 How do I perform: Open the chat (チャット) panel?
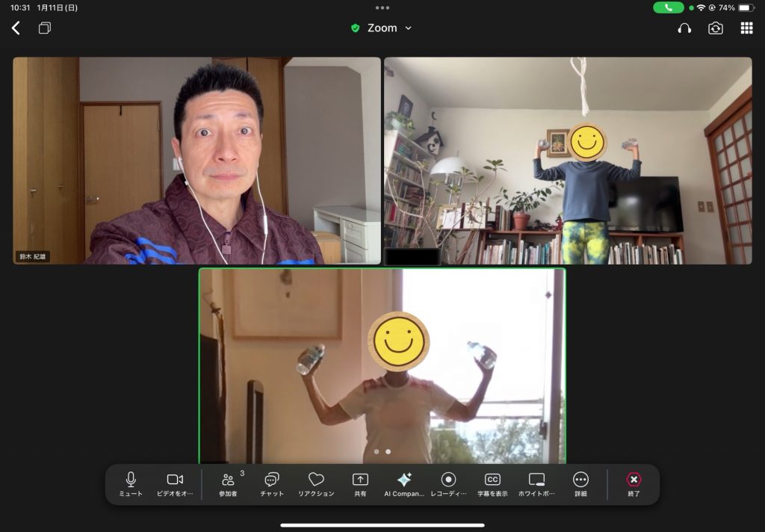point(272,483)
